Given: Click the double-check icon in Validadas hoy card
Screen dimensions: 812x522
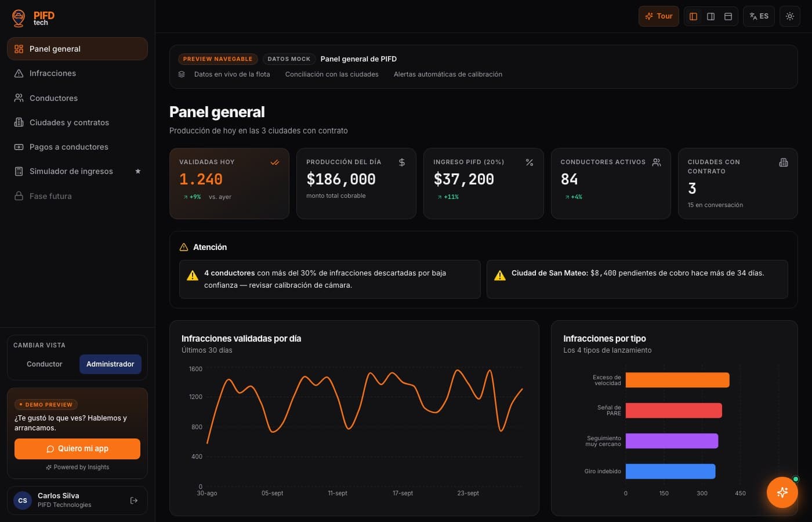Looking at the screenshot, I should [275, 162].
